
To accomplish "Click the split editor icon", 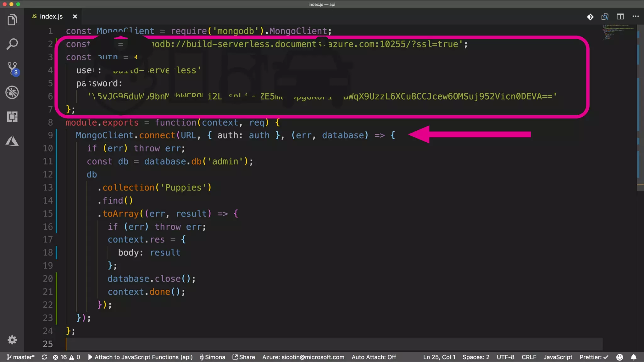I will point(620,17).
